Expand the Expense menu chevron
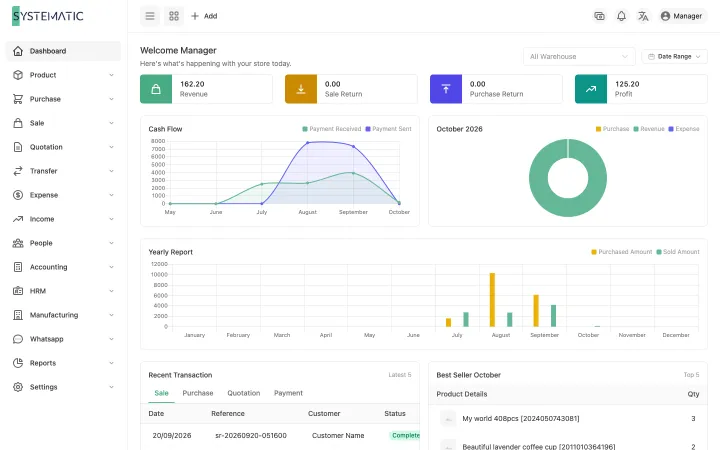Image resolution: width=720 pixels, height=450 pixels. coord(111,195)
